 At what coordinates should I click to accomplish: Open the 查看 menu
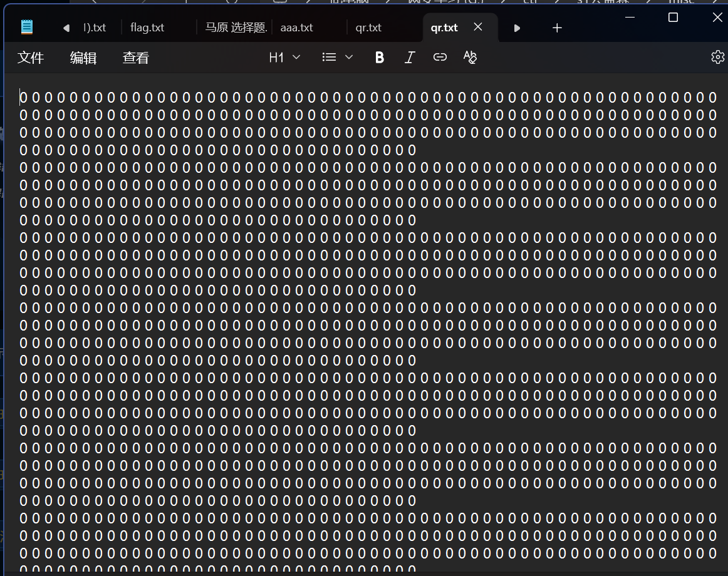pyautogui.click(x=136, y=58)
